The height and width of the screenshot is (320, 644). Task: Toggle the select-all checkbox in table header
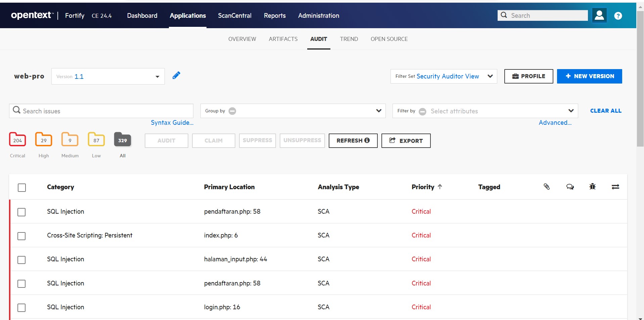(22, 188)
